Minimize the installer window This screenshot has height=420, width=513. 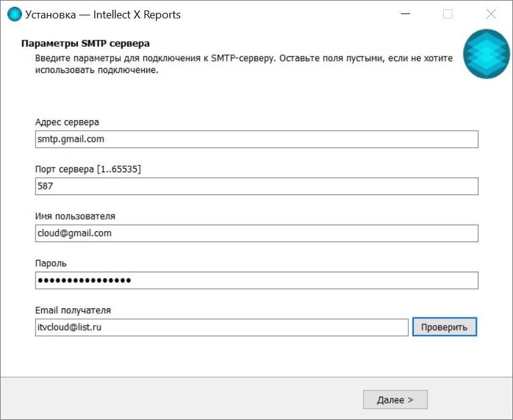point(405,14)
